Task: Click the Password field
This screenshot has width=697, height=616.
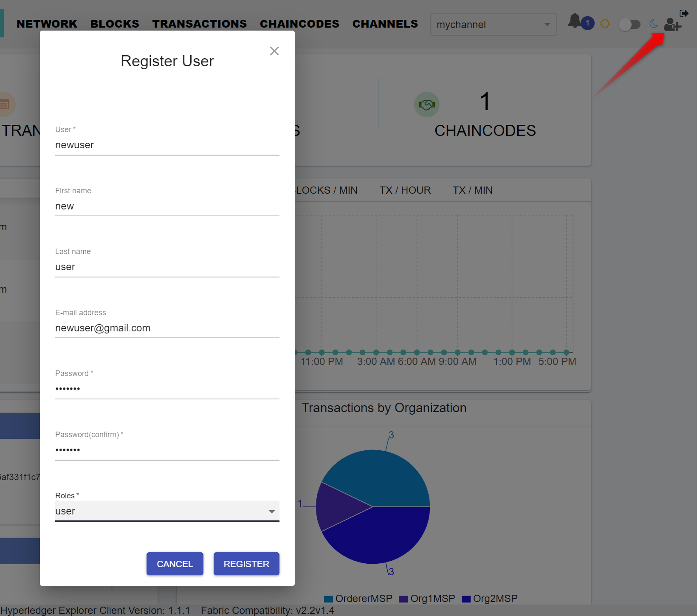Action: click(x=167, y=389)
